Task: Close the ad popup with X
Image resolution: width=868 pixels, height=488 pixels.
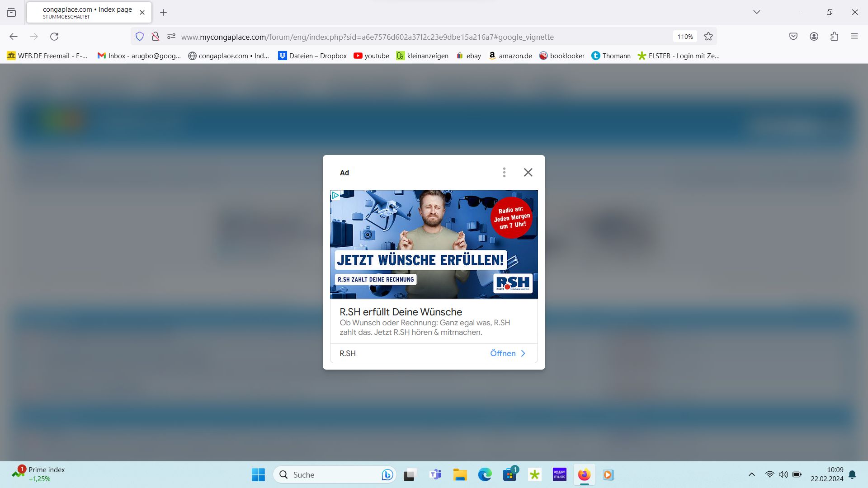Action: pyautogui.click(x=528, y=172)
